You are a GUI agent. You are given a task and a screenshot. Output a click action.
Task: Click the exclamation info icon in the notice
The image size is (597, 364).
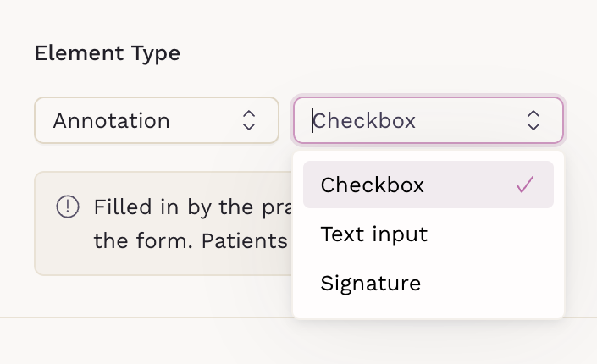point(68,207)
